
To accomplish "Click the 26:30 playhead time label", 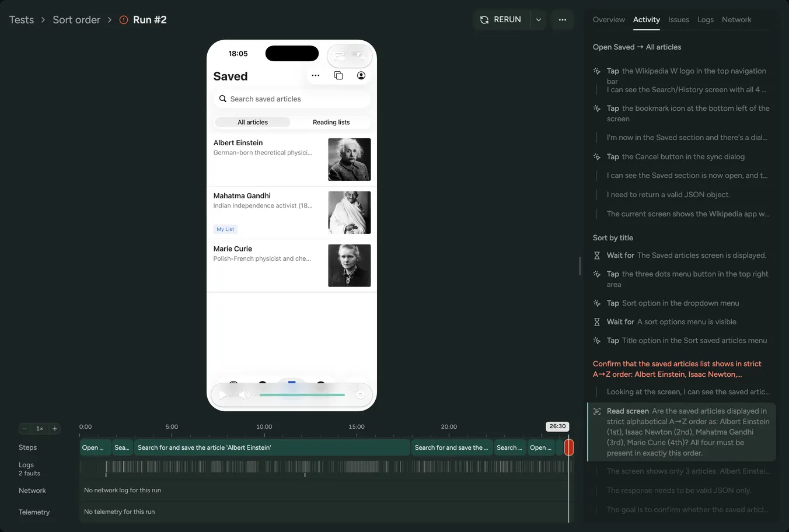I will (557, 426).
